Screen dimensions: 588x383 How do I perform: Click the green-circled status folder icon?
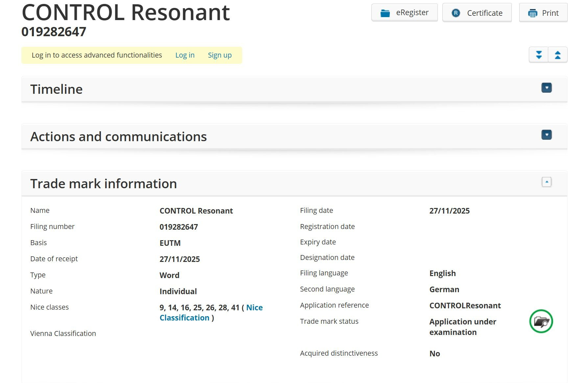[541, 321]
